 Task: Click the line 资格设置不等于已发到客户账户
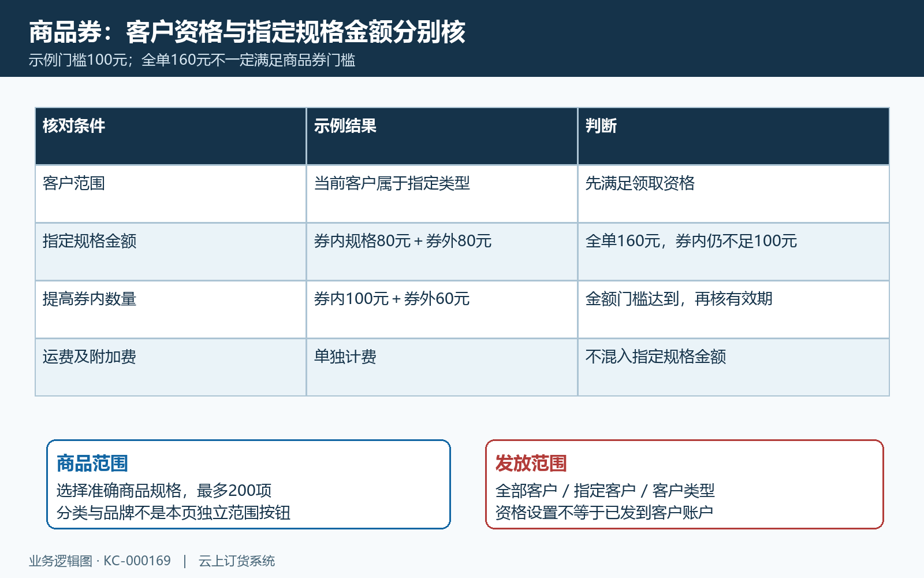[x=605, y=513]
